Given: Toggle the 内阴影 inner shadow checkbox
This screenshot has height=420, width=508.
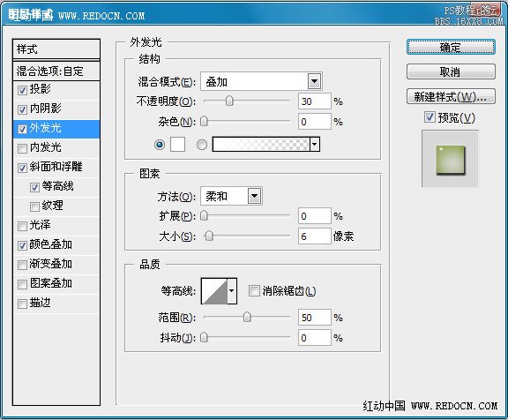Looking at the screenshot, I should (x=22, y=109).
